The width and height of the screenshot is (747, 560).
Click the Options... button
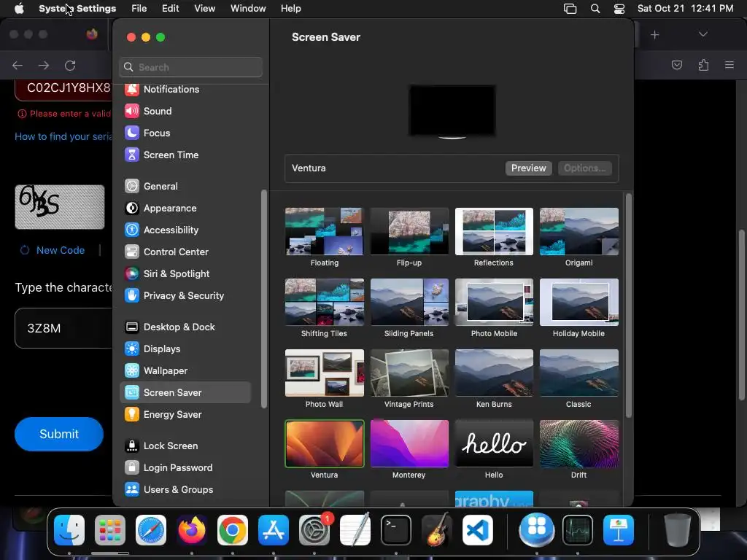click(x=584, y=168)
